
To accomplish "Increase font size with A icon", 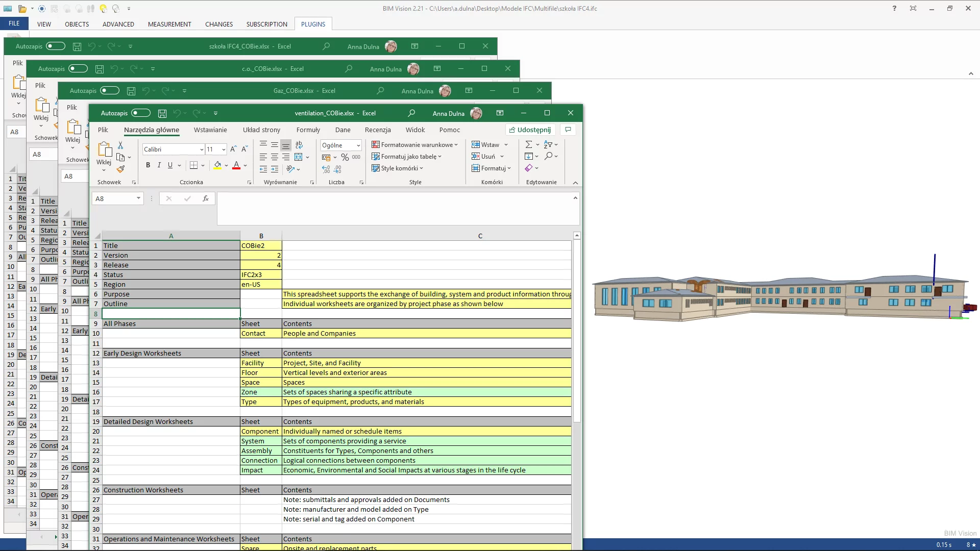I will click(233, 149).
